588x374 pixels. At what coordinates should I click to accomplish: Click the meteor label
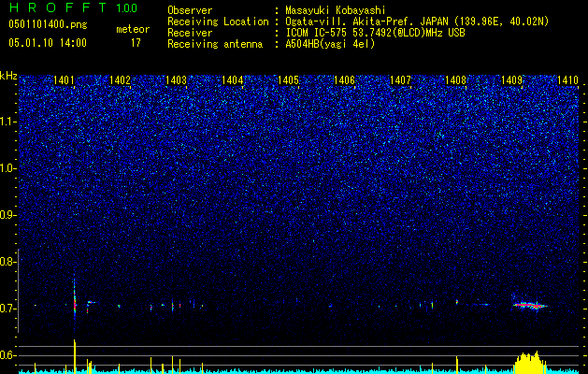(x=133, y=29)
